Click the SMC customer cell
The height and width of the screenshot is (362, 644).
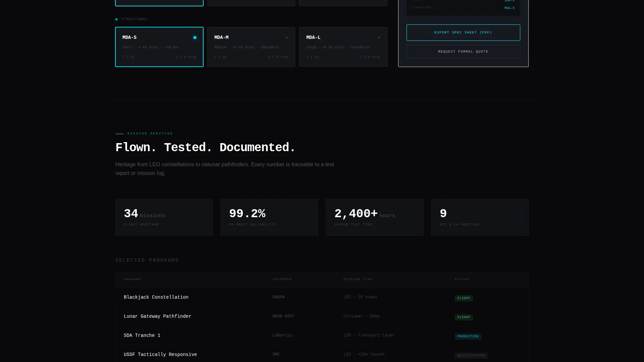pyautogui.click(x=276, y=355)
